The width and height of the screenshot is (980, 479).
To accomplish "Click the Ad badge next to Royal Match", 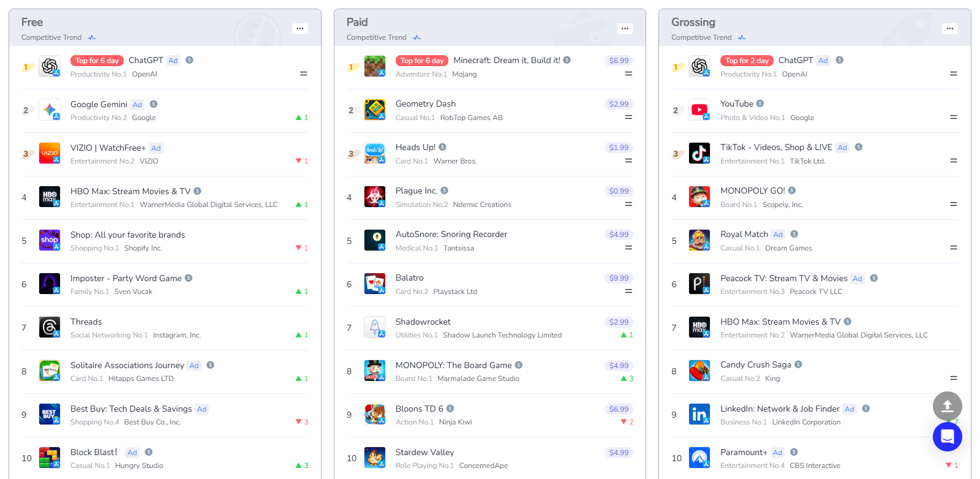I will coord(778,235).
